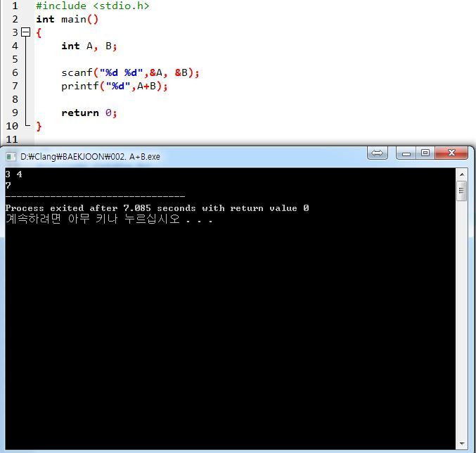The height and width of the screenshot is (453, 476).
Task: Close the A+B.exe console window
Action: coord(451,153)
